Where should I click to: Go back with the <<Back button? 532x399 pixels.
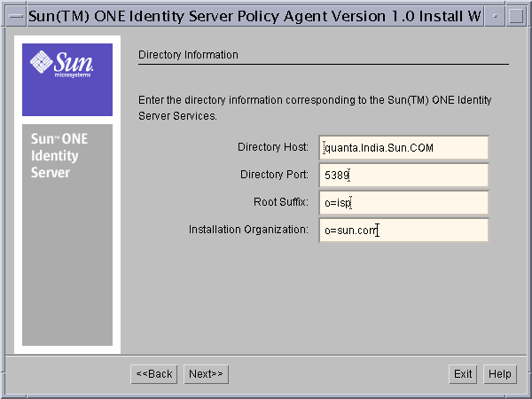pos(154,374)
